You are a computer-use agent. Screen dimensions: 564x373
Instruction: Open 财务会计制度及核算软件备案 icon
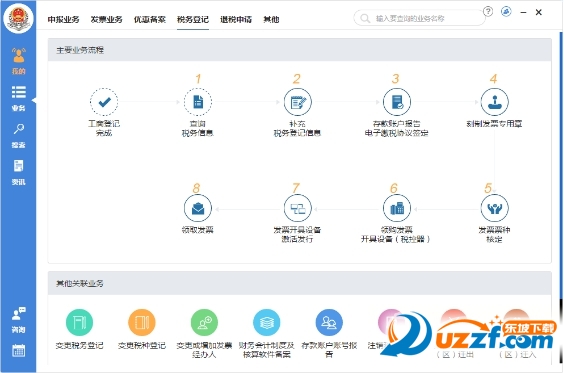pos(267,322)
